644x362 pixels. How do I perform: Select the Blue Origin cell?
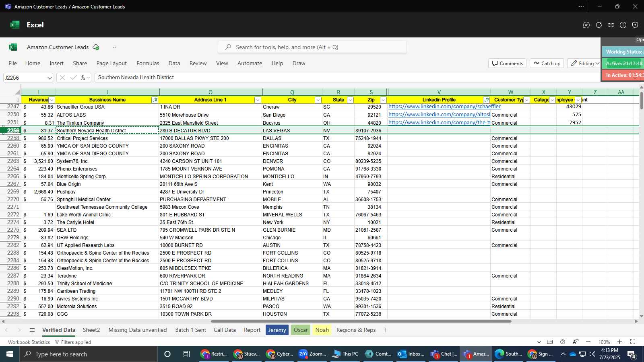pyautogui.click(x=107, y=184)
